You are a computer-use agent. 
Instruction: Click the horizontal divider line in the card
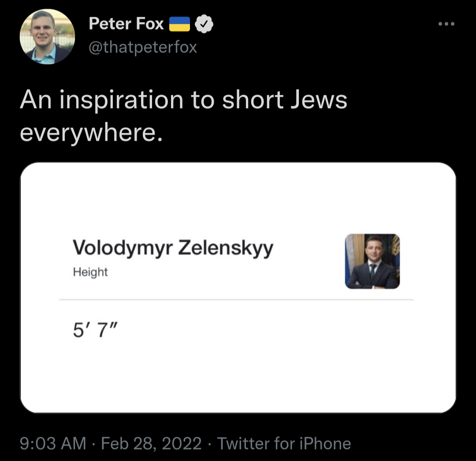(236, 300)
